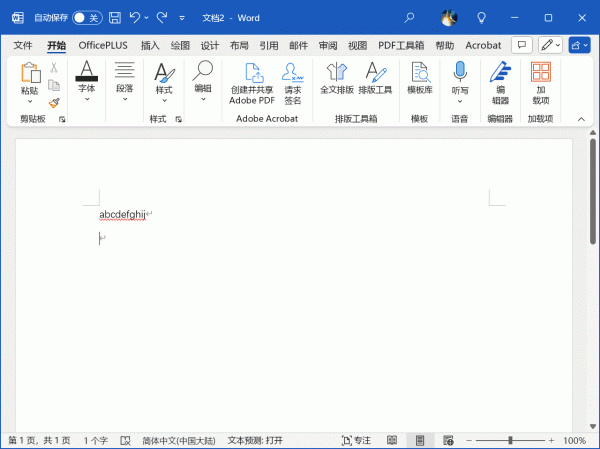Open the 样式 gallery button

(164, 82)
